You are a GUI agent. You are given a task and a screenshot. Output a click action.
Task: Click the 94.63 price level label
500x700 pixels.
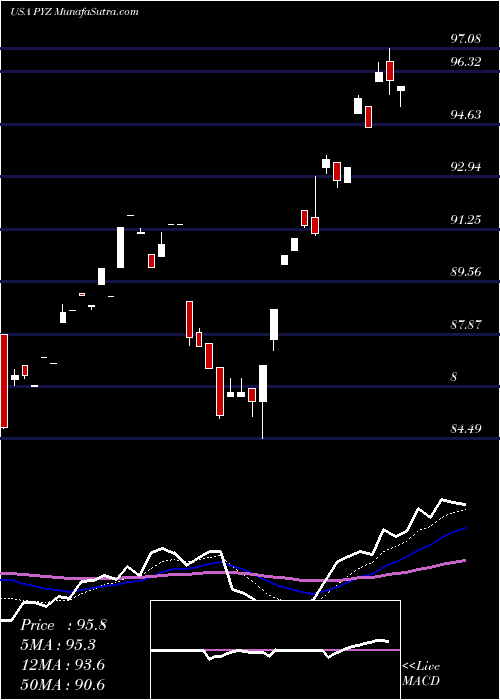[x=466, y=115]
